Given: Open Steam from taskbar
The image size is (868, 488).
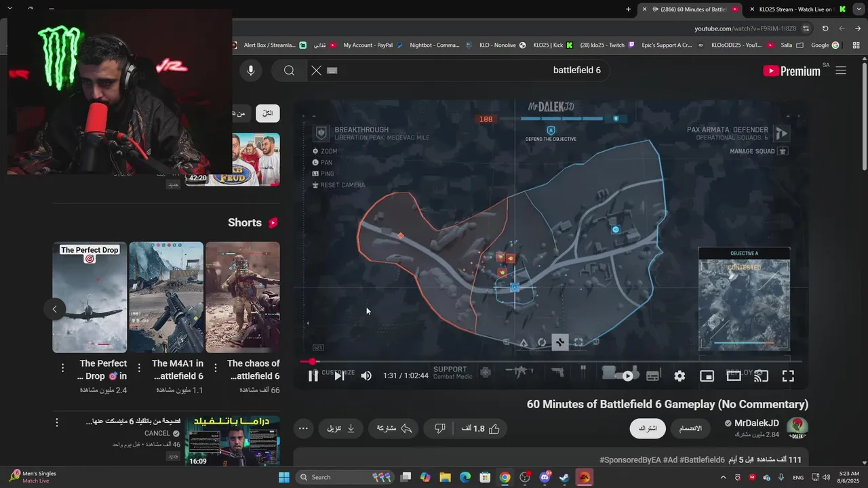Looking at the screenshot, I should pyautogui.click(x=564, y=477).
